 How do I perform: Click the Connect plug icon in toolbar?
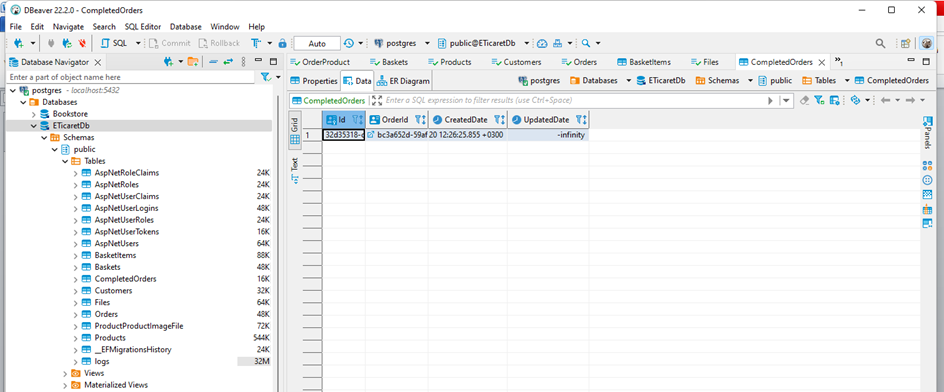click(x=52, y=43)
